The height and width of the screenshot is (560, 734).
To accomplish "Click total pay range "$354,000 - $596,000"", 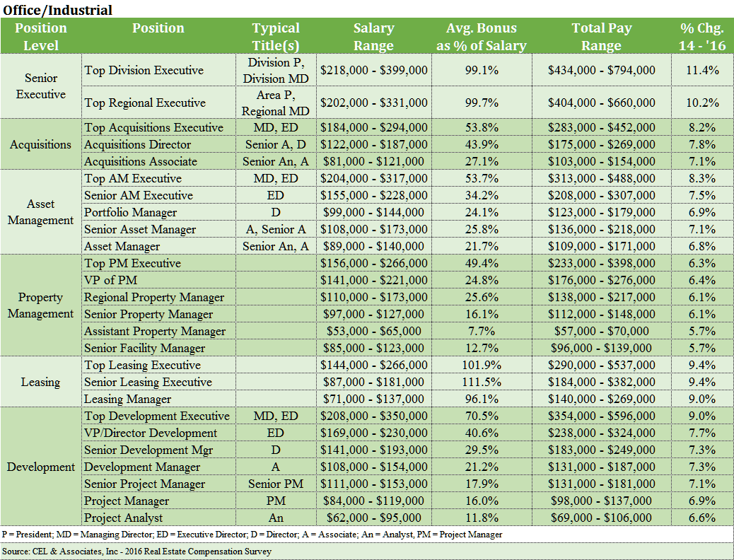I will click(602, 416).
